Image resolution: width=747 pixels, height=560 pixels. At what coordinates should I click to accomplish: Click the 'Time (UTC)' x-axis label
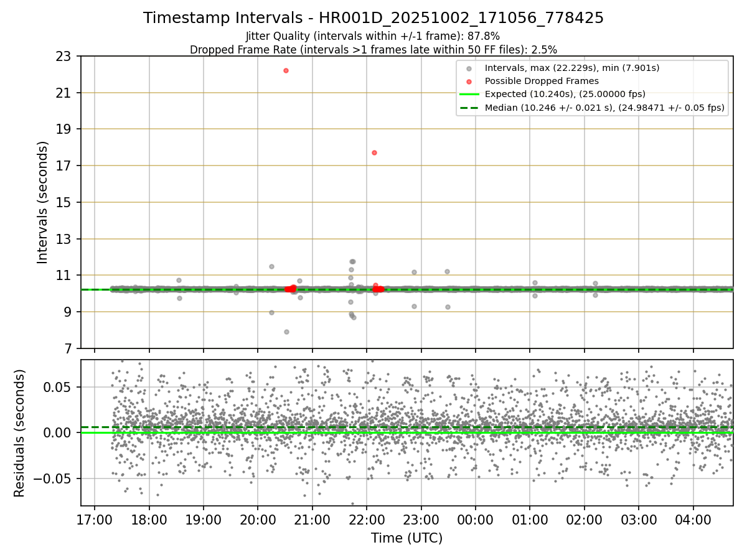[x=406, y=538]
